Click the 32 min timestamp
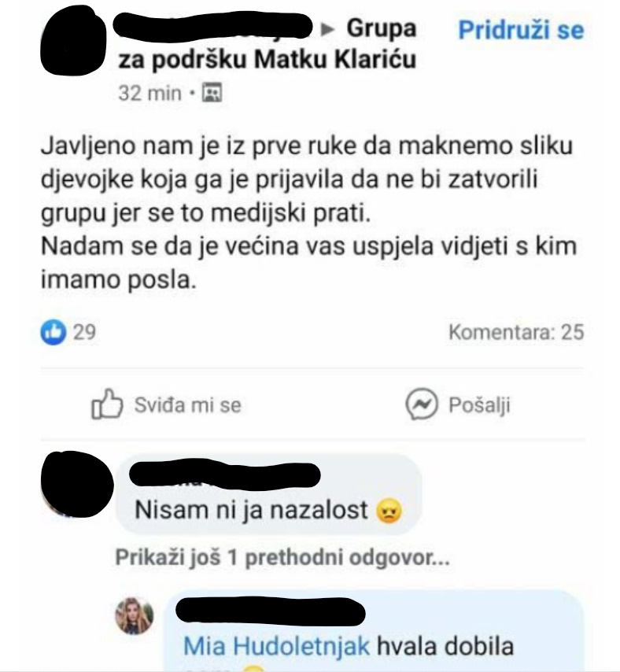Screen dimensions: 620x672 pos(150,93)
